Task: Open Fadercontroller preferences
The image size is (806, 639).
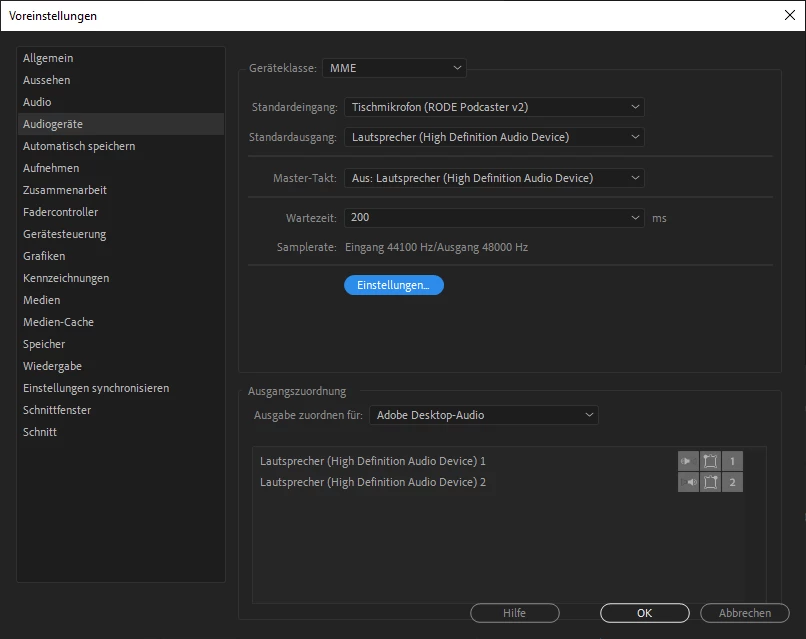Action: pyautogui.click(x=121, y=212)
